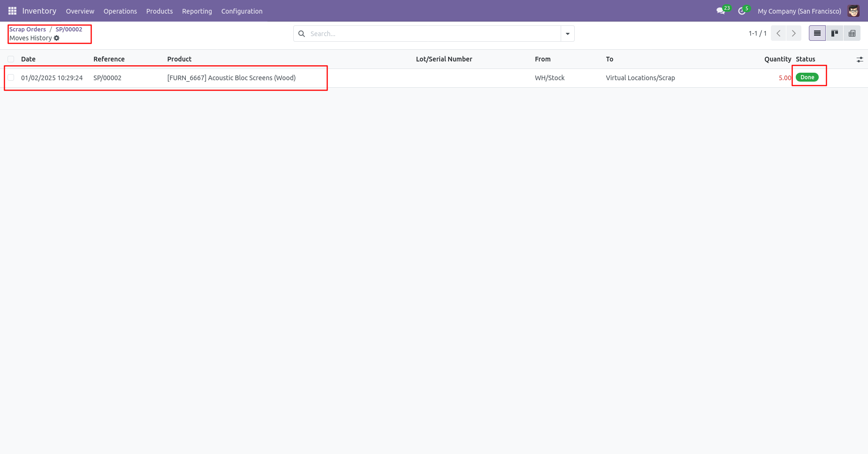Sort by Quantity column header
This screenshot has height=454, width=868.
[x=777, y=59]
